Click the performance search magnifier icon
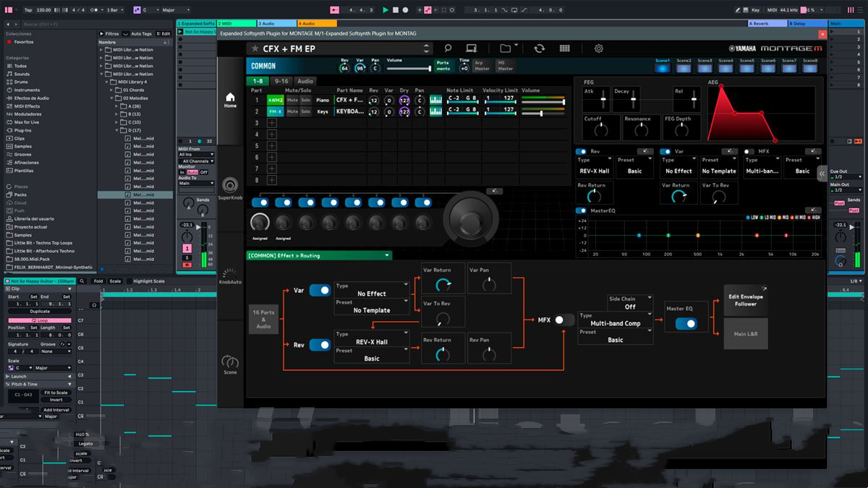Viewport: 868px width, 488px height. (448, 48)
